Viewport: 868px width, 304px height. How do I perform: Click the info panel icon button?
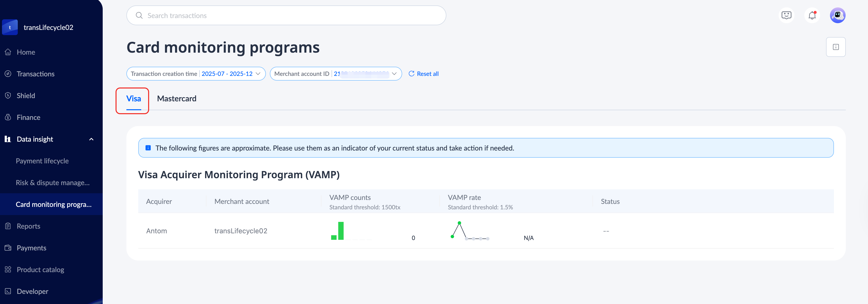point(836,47)
